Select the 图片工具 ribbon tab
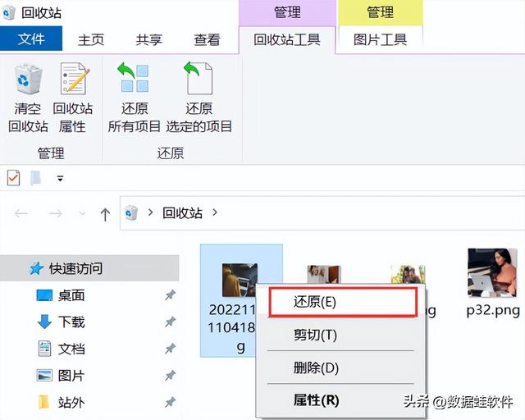 tap(381, 40)
